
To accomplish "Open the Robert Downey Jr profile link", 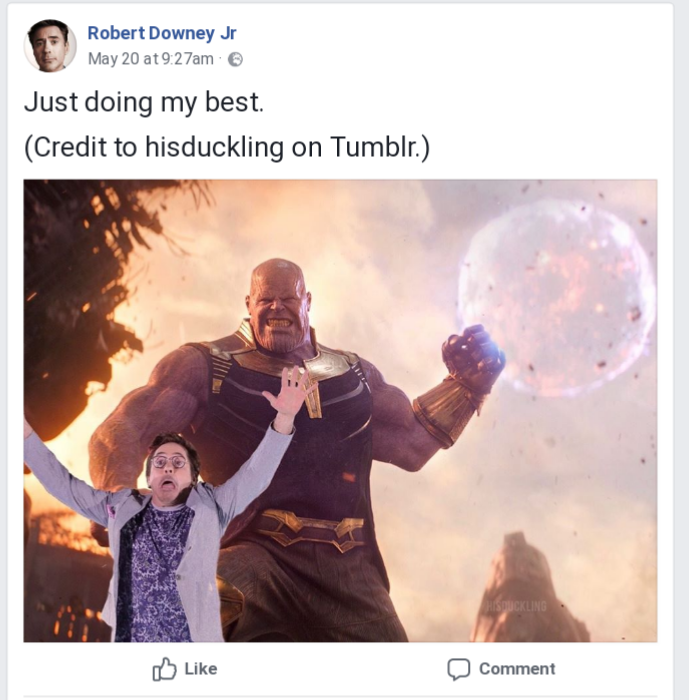I will pos(162,33).
